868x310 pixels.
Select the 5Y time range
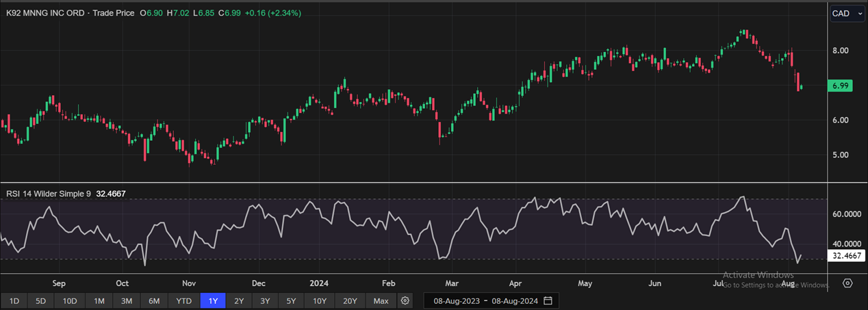coord(291,300)
